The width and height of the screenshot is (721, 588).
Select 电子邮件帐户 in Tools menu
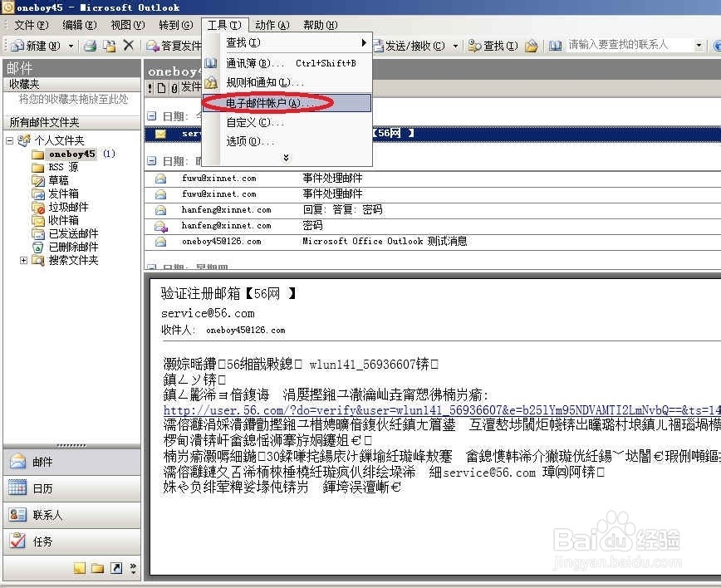(287, 103)
